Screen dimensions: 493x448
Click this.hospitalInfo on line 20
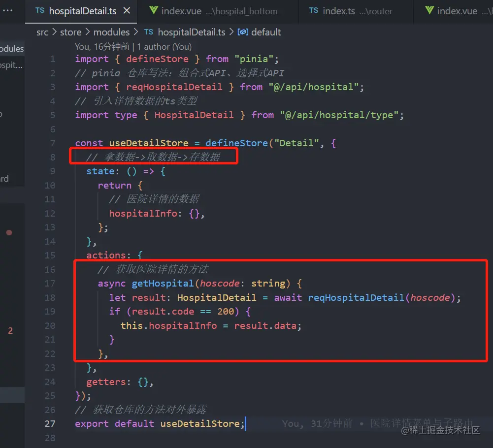pyautogui.click(x=168, y=326)
